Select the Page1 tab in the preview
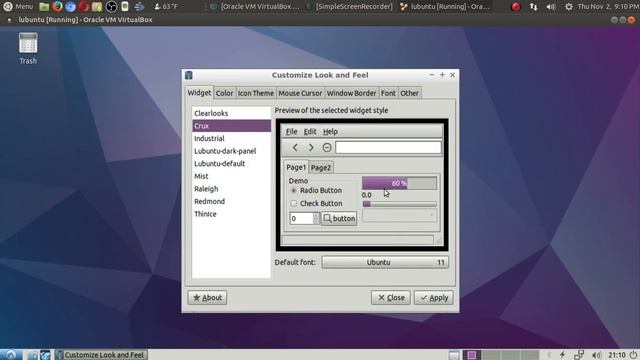The image size is (640, 360). [x=296, y=167]
